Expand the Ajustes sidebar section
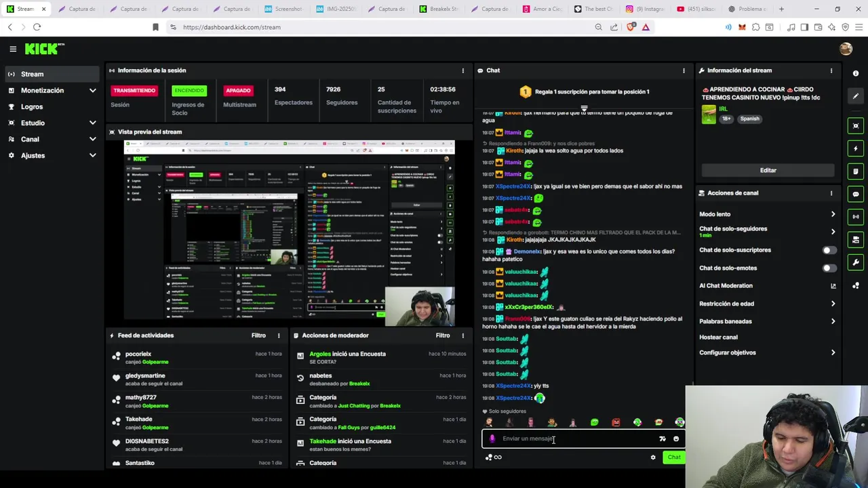Image resolution: width=868 pixels, height=488 pixels. pos(93,155)
